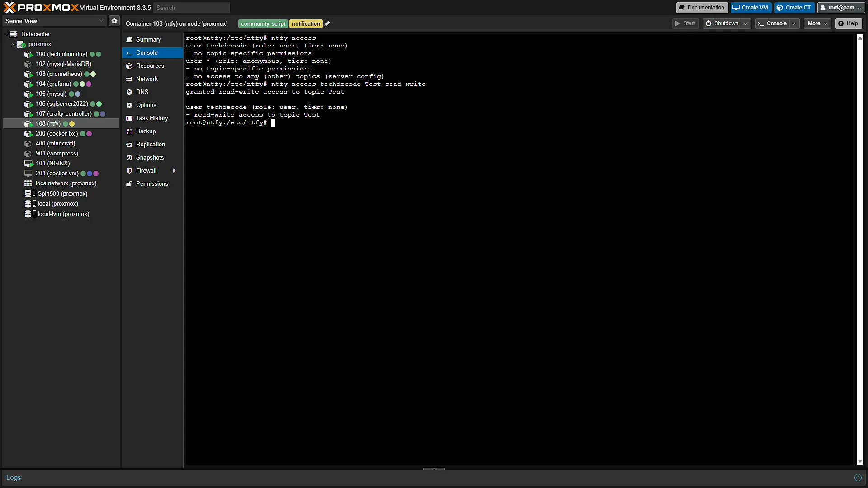This screenshot has height=488, width=868.
Task: Click the Task History list icon
Action: (129, 118)
